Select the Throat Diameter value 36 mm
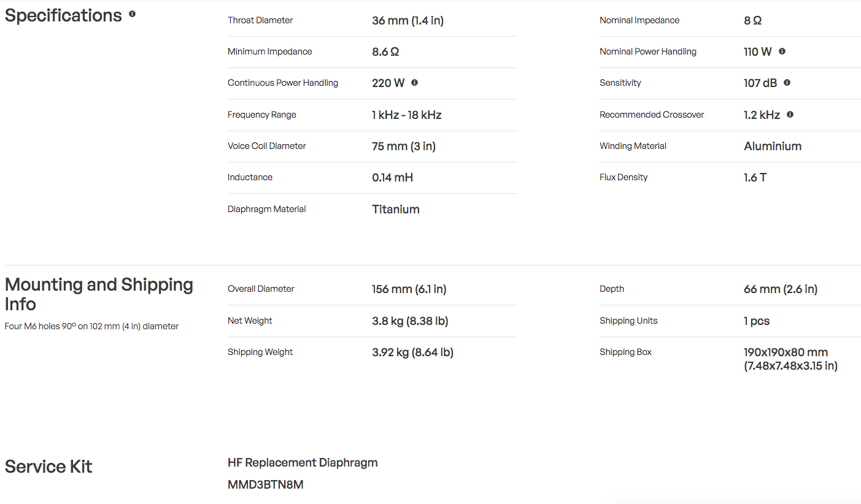Image resolution: width=861 pixels, height=504 pixels. (407, 20)
